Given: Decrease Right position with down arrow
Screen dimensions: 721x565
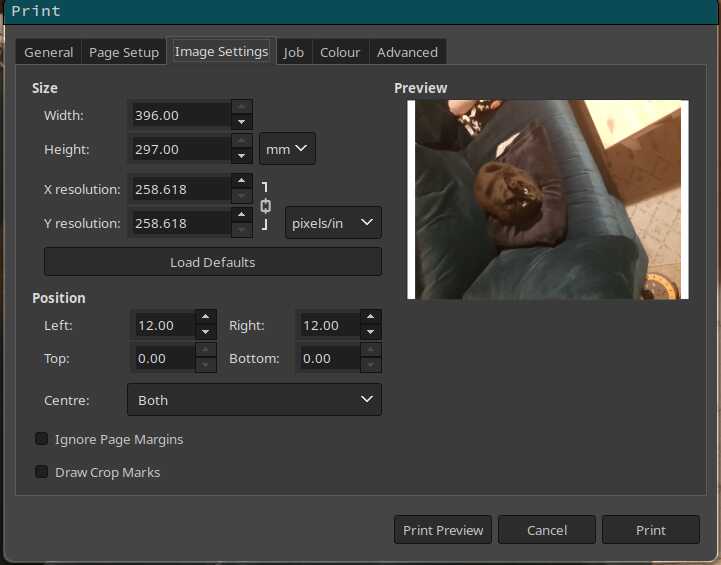Looking at the screenshot, I should (x=371, y=333).
